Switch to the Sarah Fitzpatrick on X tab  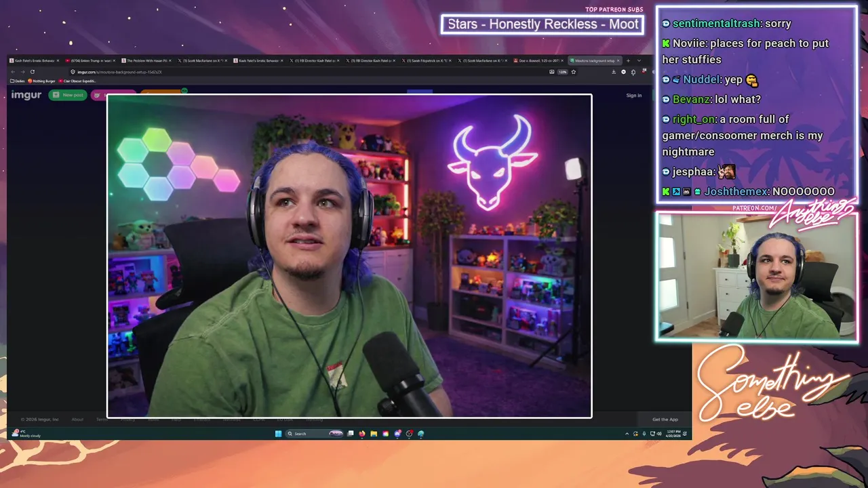tap(427, 60)
